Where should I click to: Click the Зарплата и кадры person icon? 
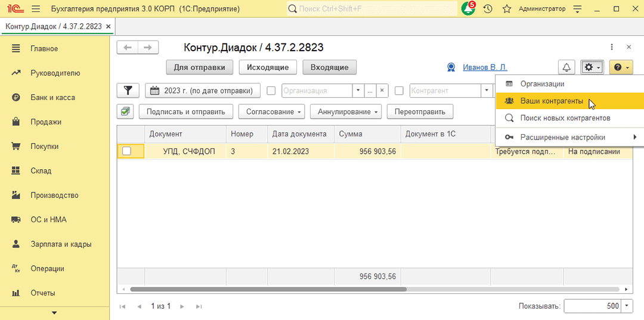(16, 244)
